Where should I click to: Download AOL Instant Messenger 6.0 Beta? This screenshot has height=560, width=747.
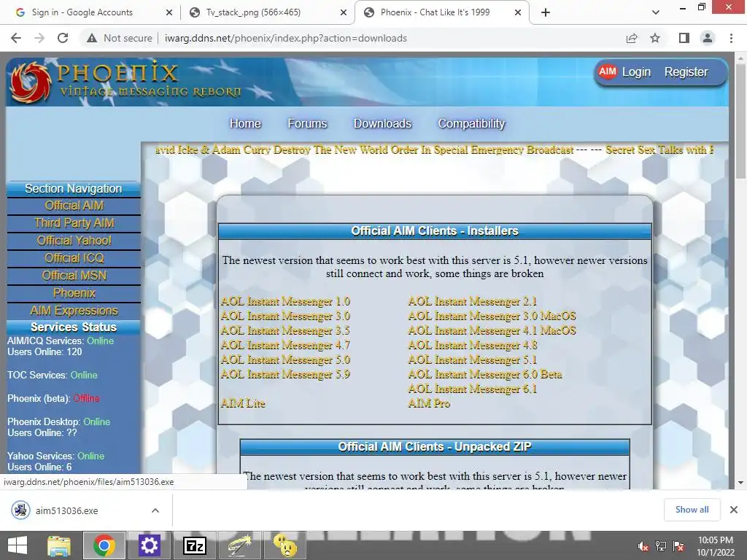[485, 374]
